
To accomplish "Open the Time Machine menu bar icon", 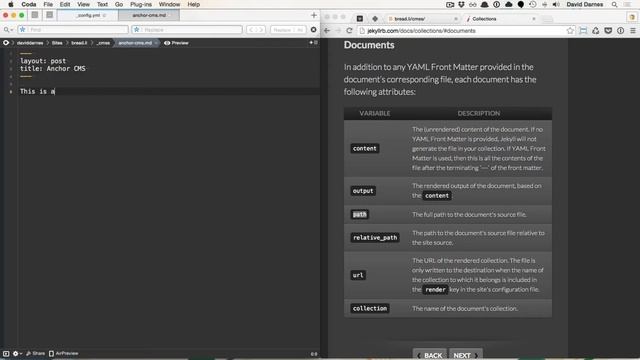I will (x=533, y=4).
